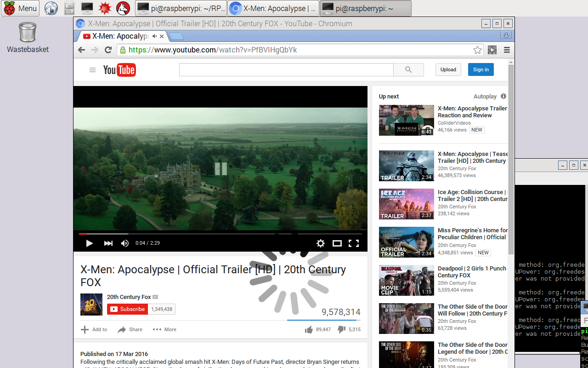This screenshot has height=368, width=588.
Task: Launch Mathematica from the red spiky icon
Action: point(105,8)
